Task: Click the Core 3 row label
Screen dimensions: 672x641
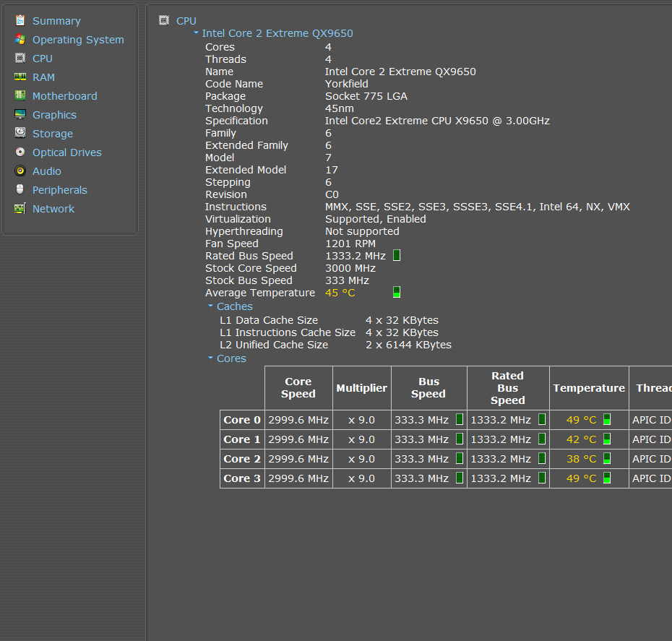Action: point(242,478)
